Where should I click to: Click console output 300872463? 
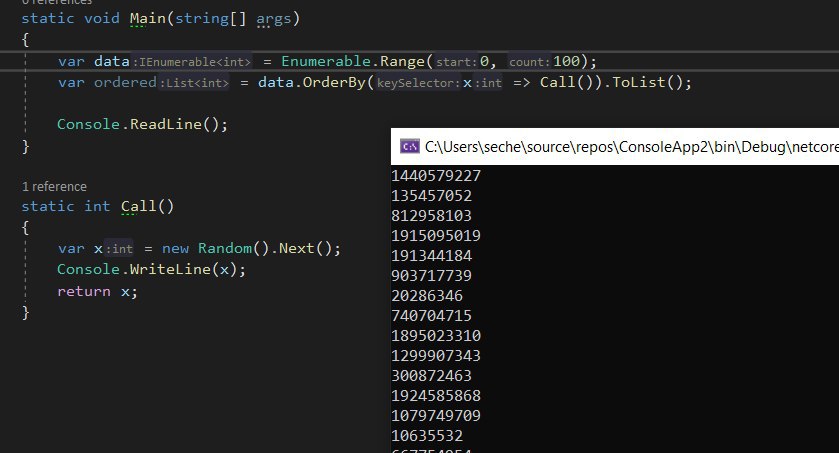(432, 376)
